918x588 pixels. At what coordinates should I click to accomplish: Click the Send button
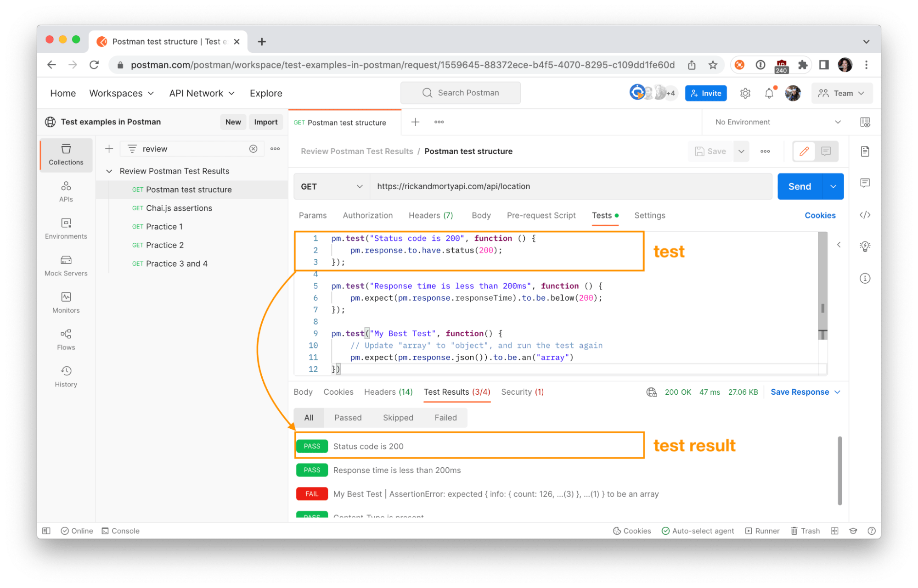click(x=800, y=186)
